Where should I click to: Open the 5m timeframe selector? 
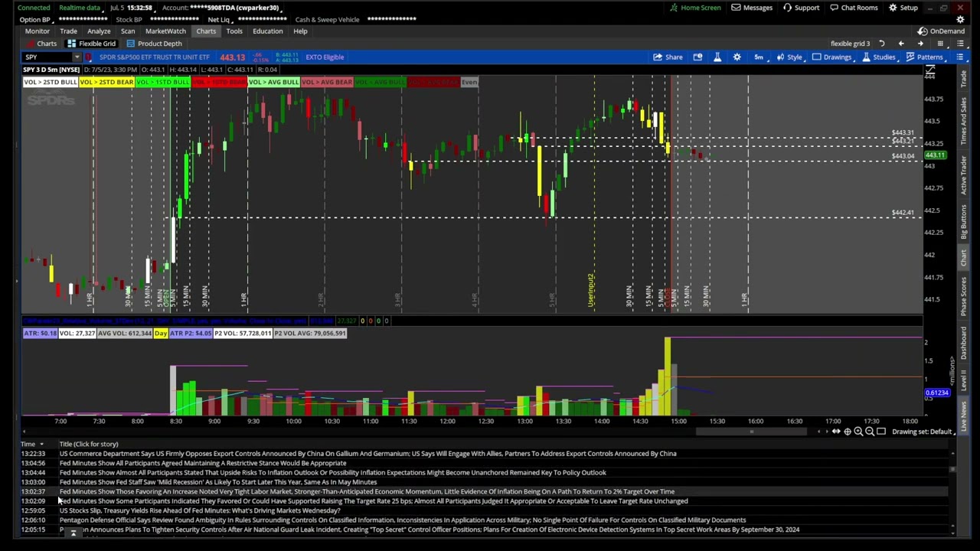(x=759, y=57)
